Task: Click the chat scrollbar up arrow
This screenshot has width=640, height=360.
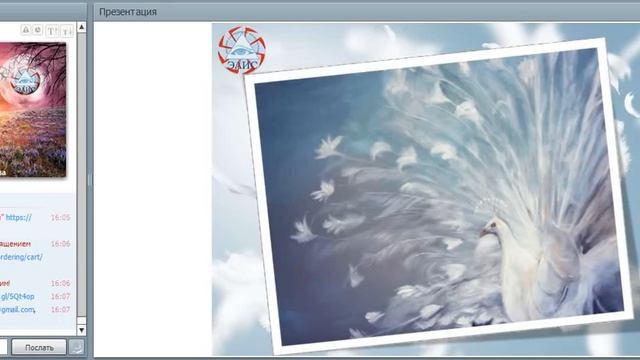Action: pyautogui.click(x=81, y=27)
